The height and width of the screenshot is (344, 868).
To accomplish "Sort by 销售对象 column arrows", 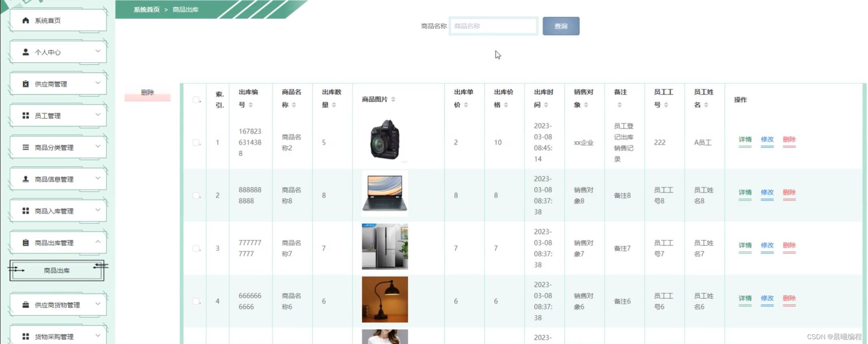I will [586, 105].
